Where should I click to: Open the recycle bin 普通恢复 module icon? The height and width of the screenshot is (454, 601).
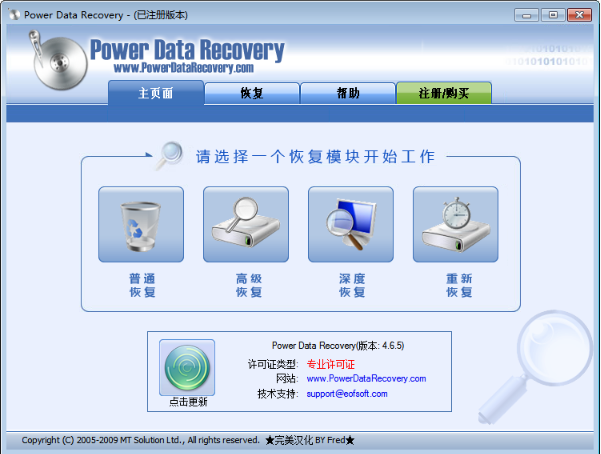[141, 224]
